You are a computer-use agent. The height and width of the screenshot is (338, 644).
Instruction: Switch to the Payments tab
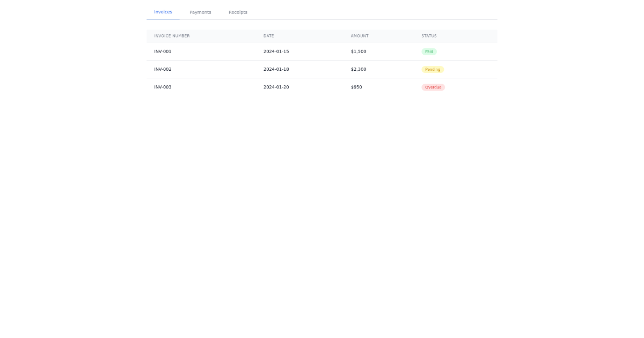[200, 12]
